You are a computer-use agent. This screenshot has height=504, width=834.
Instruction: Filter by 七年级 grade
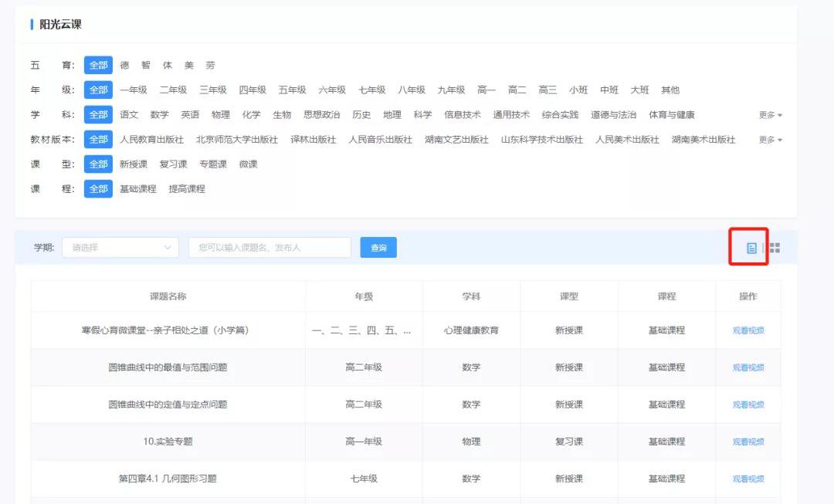coord(372,90)
